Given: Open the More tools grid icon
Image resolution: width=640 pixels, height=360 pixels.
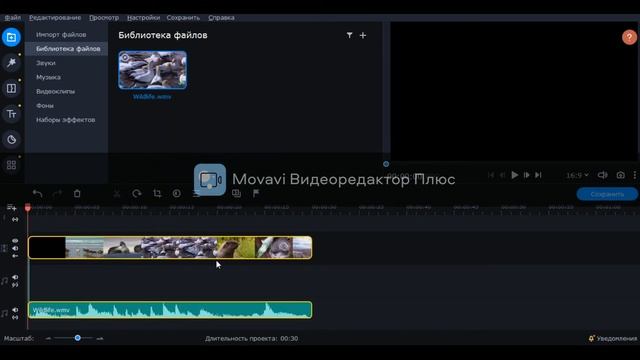Looking at the screenshot, I should pyautogui.click(x=11, y=165).
